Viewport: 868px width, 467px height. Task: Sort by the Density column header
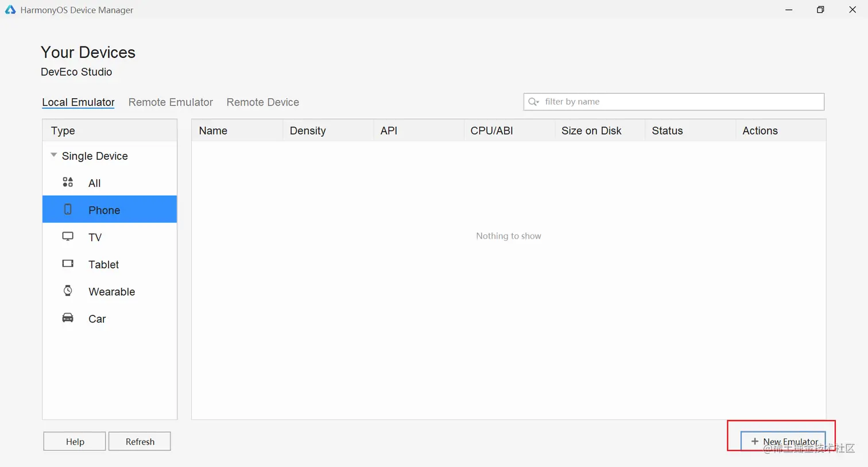pos(328,130)
